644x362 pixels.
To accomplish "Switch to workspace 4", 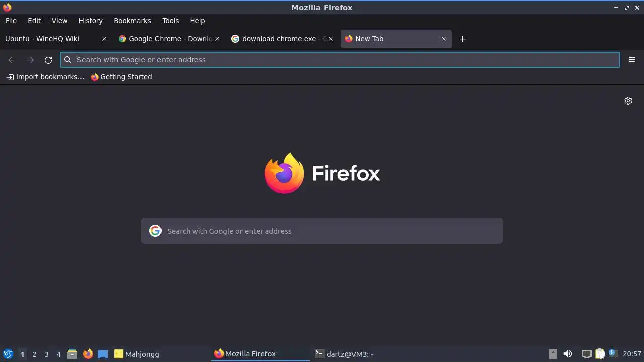I will (x=58, y=354).
